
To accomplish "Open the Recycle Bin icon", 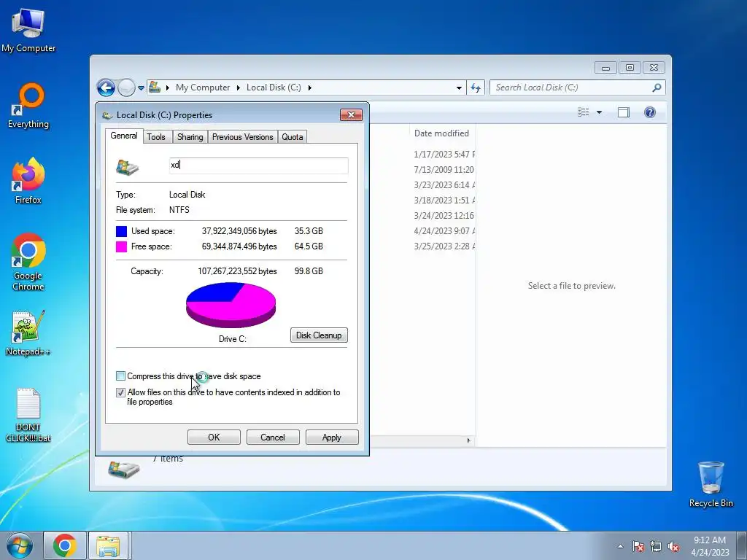I will [x=711, y=484].
